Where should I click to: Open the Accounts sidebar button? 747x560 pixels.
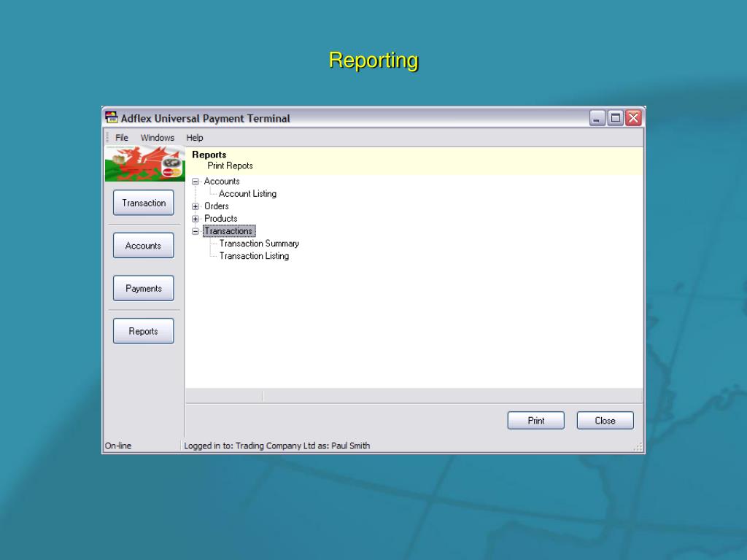tap(144, 246)
